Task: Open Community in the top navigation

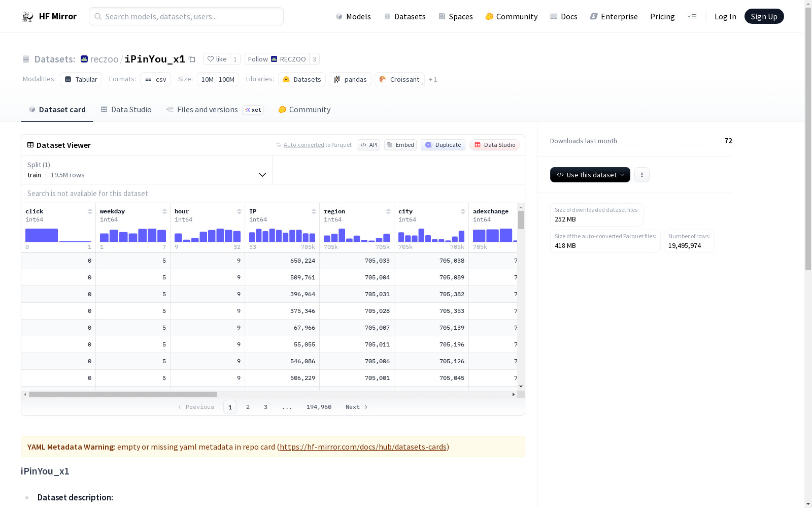Action: [x=512, y=17]
